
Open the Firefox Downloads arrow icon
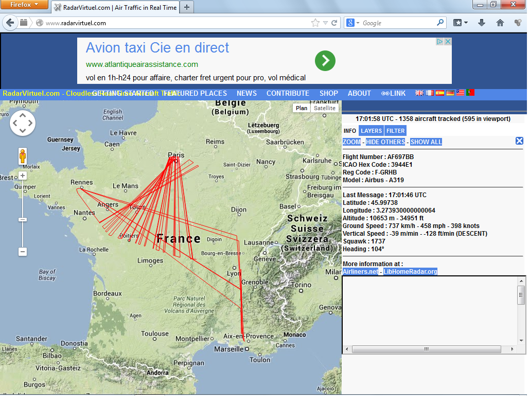click(x=482, y=23)
